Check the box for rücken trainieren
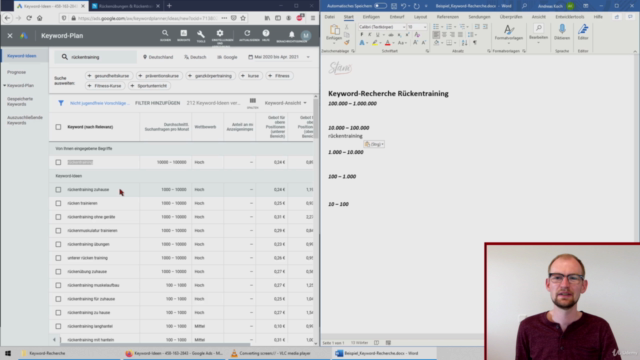Viewport: 640px width, 360px height. (58, 203)
